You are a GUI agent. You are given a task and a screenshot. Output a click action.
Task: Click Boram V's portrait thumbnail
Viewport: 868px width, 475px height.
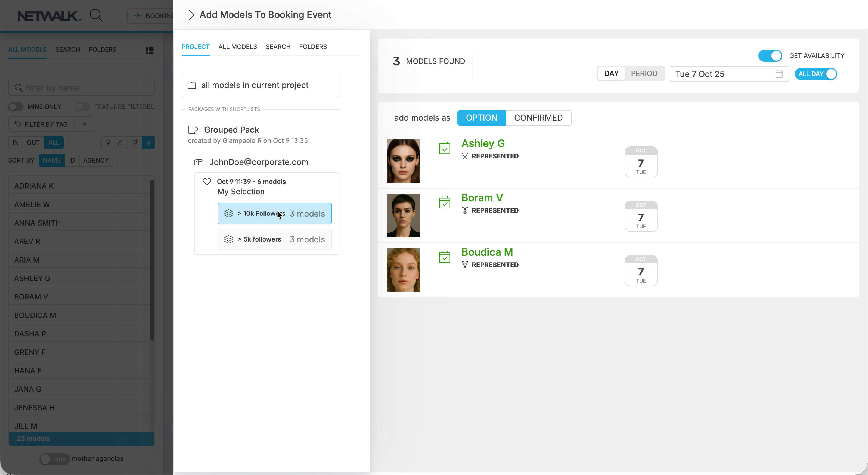[403, 215]
